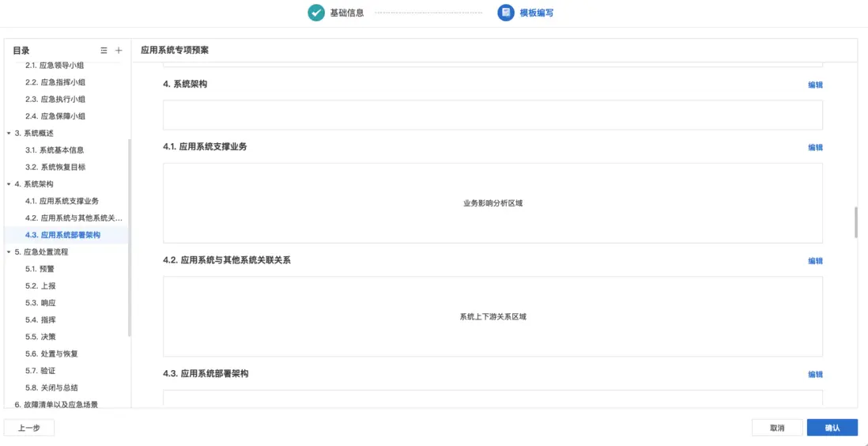This screenshot has width=868, height=446.
Task: Add a new 目录 entry with plus icon
Action: [119, 51]
